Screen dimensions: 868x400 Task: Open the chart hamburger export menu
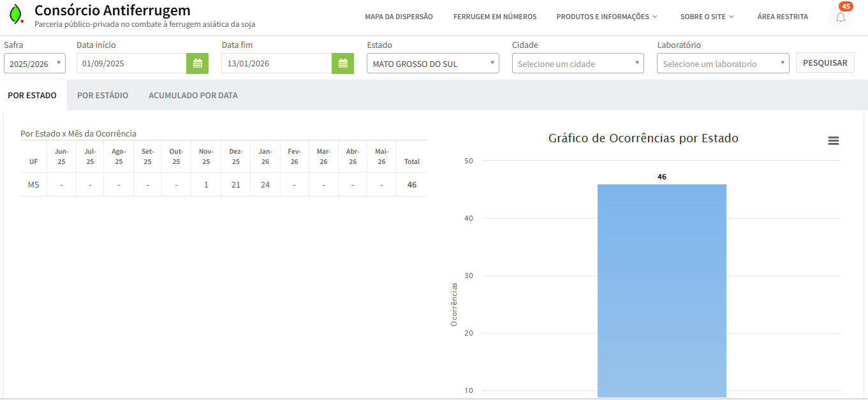833,141
